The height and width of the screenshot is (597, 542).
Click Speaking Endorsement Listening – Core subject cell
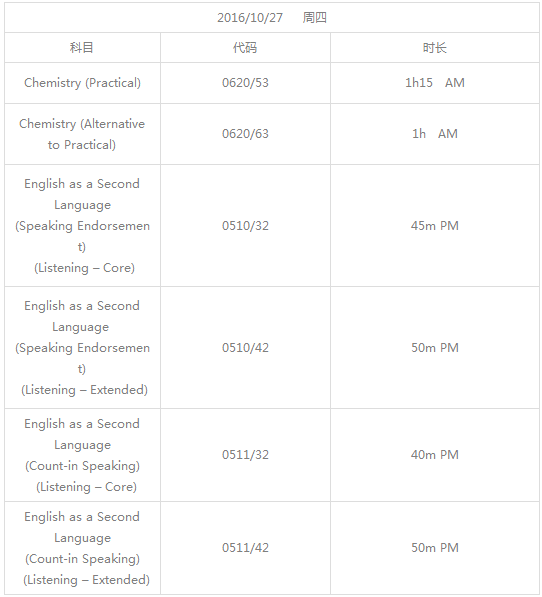click(82, 226)
